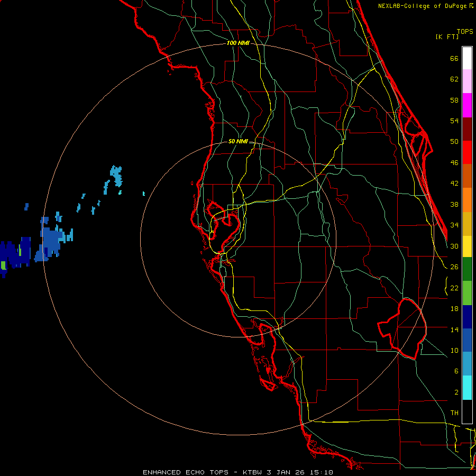The width and height of the screenshot is (476, 476).
Task: Click the Lake Okeechobee outline
Action: click(402, 328)
